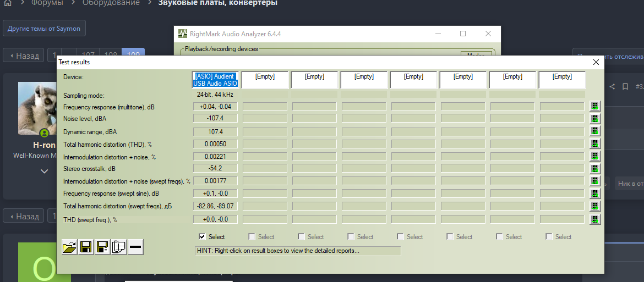Check Select under the third device slot
The width and height of the screenshot is (644, 282).
pos(301,236)
